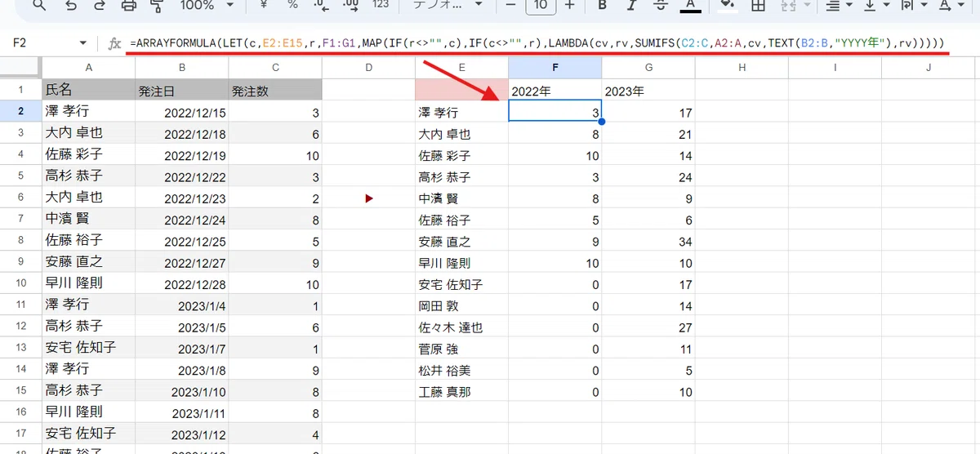Select column B header
The width and height of the screenshot is (980, 454).
pos(181,68)
